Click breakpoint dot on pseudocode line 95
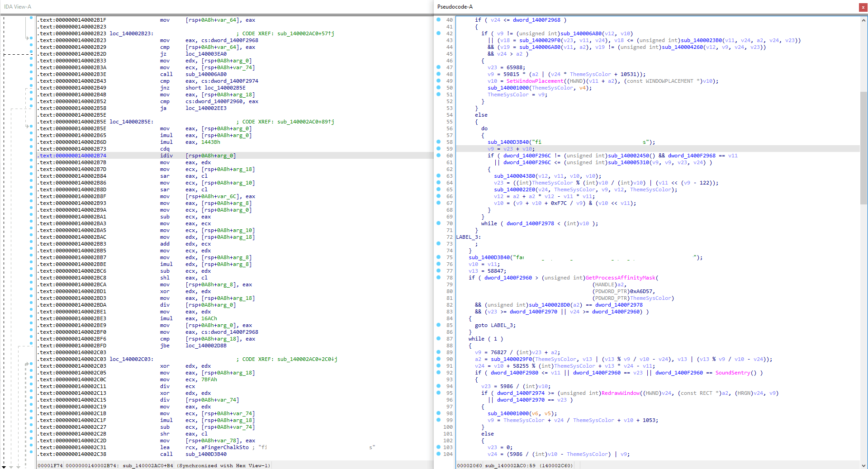Image resolution: width=868 pixels, height=469 pixels. point(438,393)
